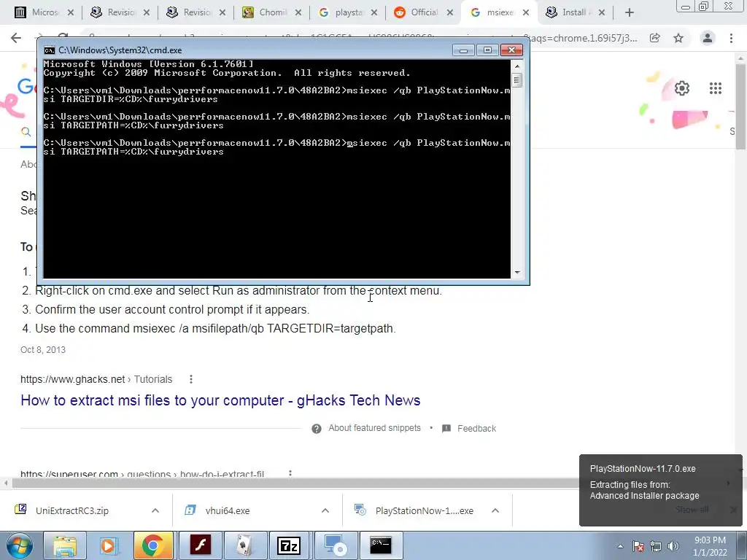747x560 pixels.
Task: Click Chrome back navigation arrow
Action: 16,38
